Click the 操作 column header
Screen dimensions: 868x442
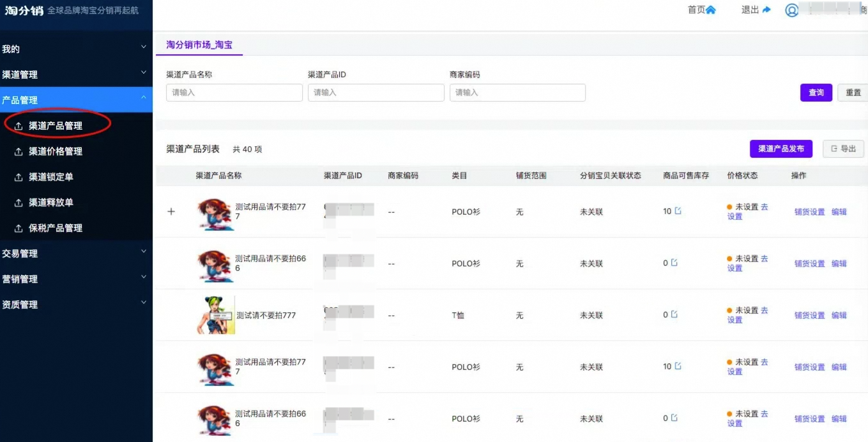pos(798,176)
